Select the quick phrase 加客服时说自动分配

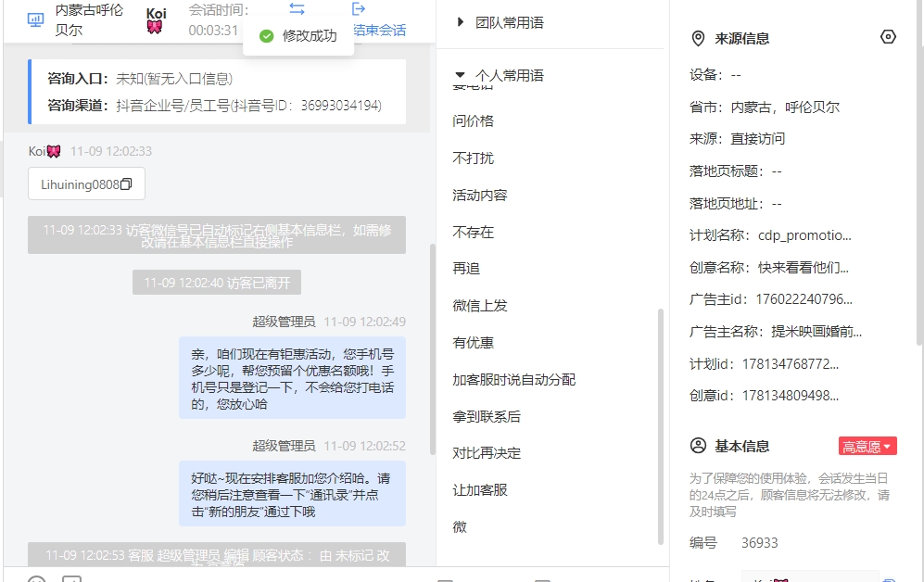[513, 379]
